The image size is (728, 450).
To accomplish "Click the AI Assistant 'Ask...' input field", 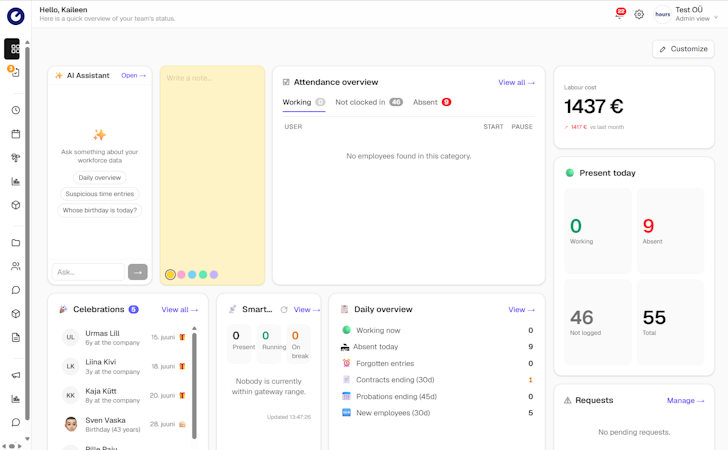I will click(x=88, y=272).
